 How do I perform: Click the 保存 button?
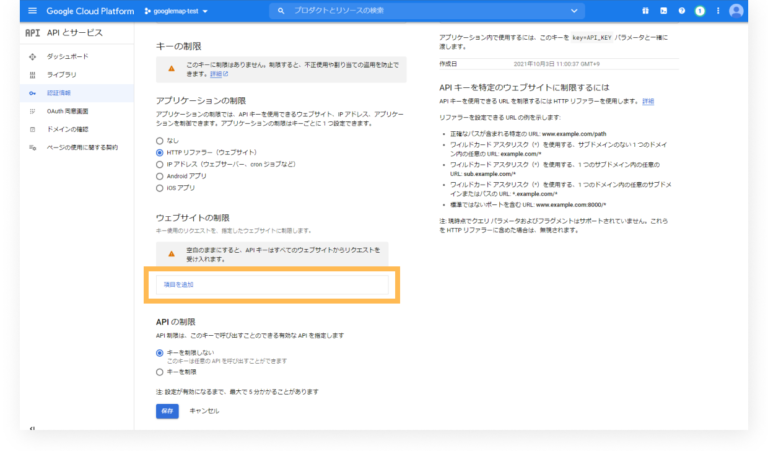pos(167,410)
